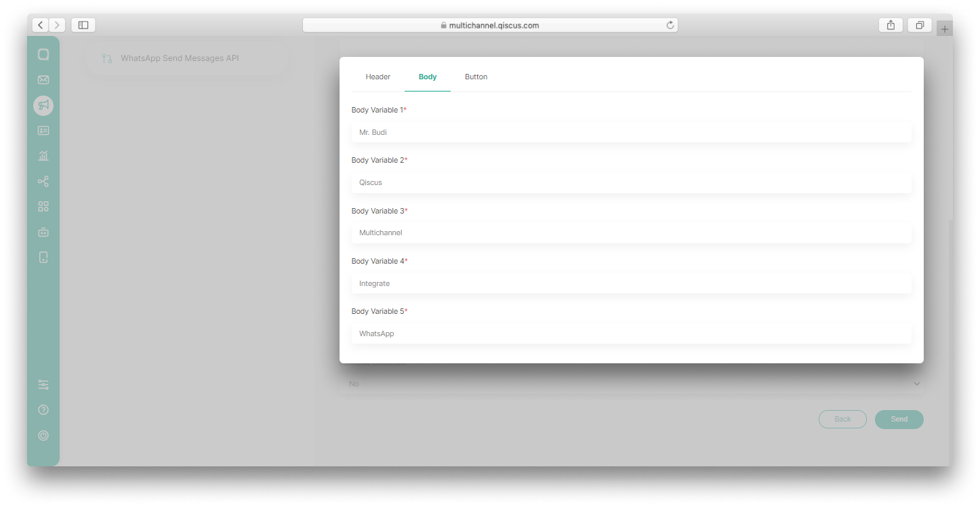
Task: Switch to the Button tab
Action: click(x=476, y=77)
